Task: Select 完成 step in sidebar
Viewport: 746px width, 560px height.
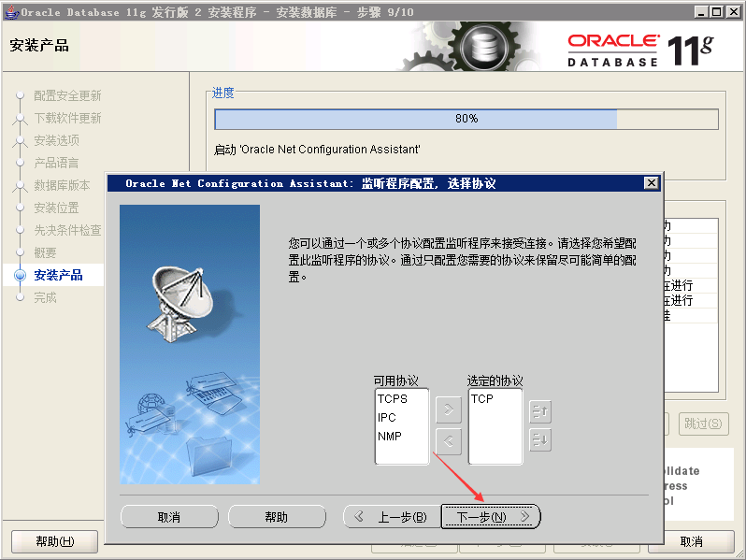Action: tap(45, 297)
